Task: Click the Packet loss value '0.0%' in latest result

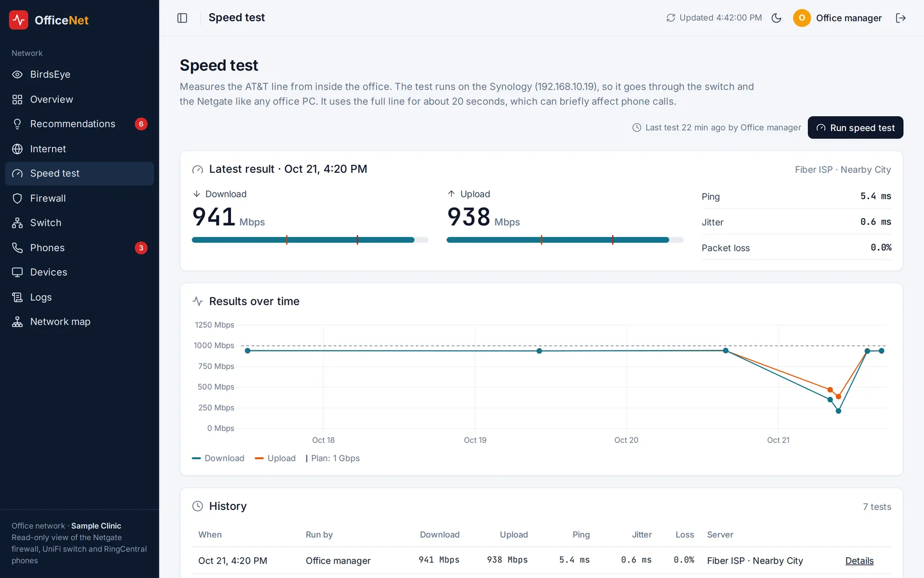Action: point(881,247)
